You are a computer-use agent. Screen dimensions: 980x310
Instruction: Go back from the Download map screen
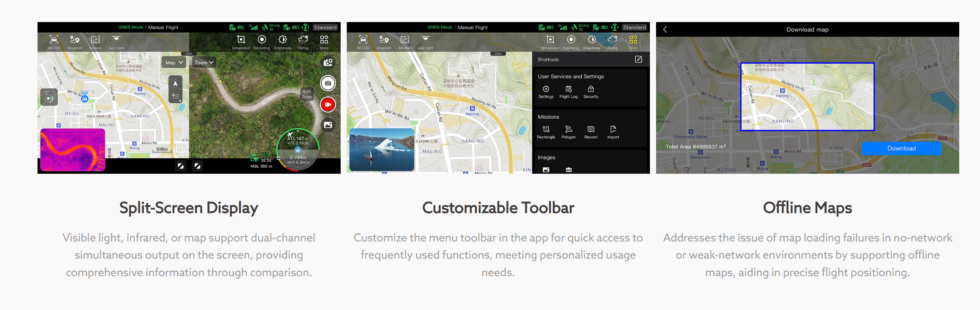[665, 29]
